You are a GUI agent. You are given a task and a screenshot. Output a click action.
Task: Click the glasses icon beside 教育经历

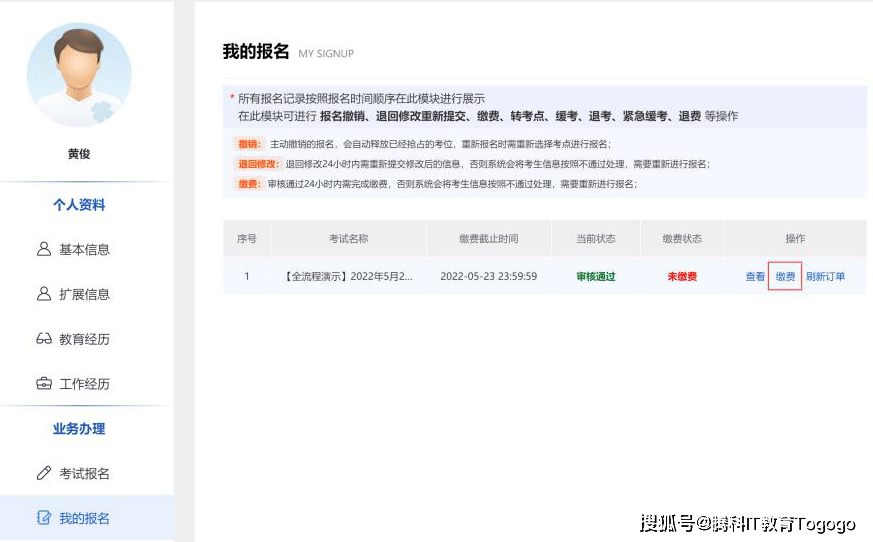pyautogui.click(x=43, y=339)
